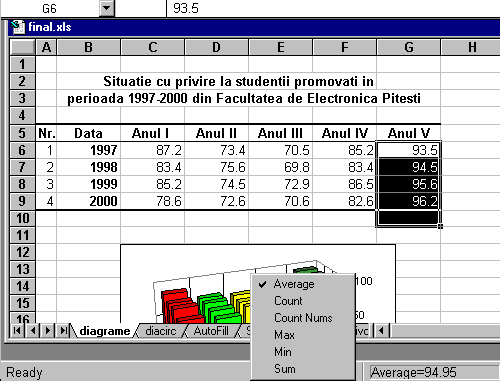Select column H header
This screenshot has height=381, width=500.
(x=471, y=47)
